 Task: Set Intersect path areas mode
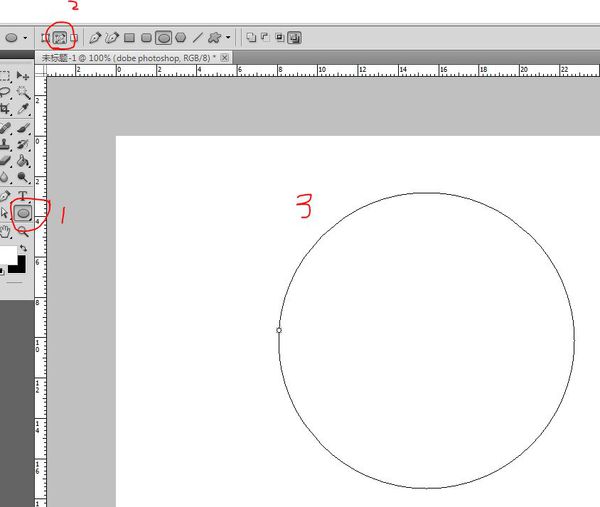coord(280,37)
